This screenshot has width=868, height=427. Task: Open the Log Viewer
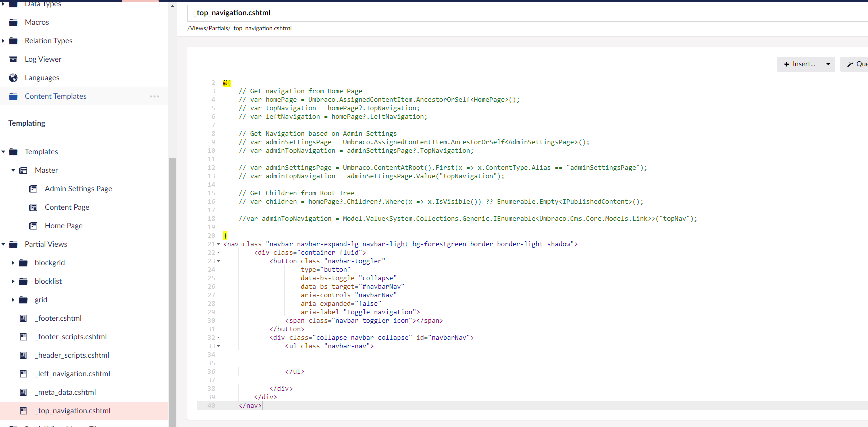pyautogui.click(x=43, y=59)
